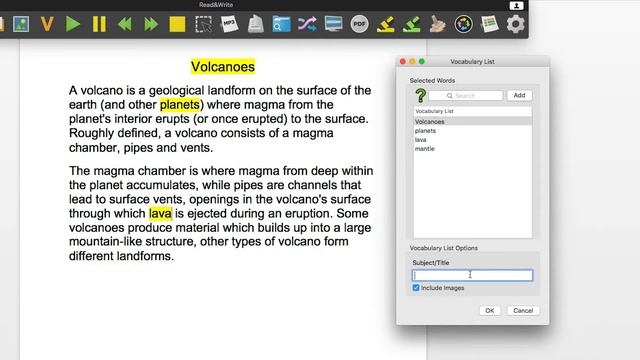Dismiss dialog with Cancel button

pos(523,311)
